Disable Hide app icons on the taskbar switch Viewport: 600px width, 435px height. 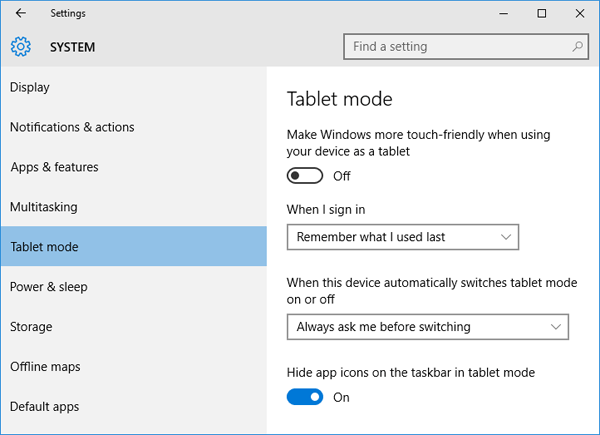pyautogui.click(x=305, y=397)
